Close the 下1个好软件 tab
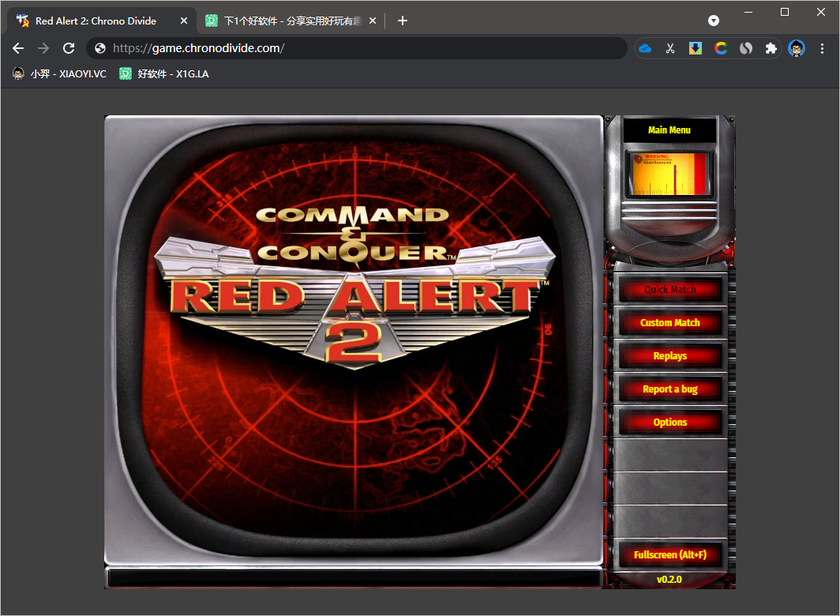 click(x=373, y=21)
